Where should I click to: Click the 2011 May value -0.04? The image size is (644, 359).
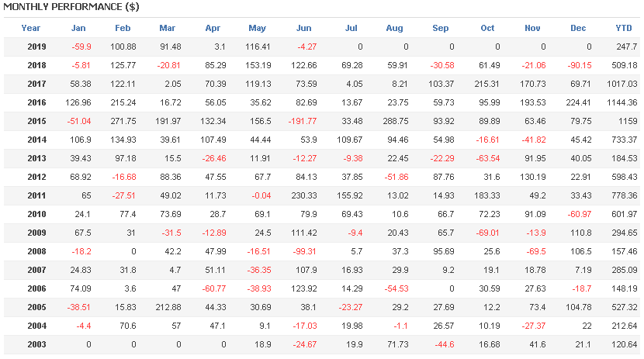pos(261,195)
